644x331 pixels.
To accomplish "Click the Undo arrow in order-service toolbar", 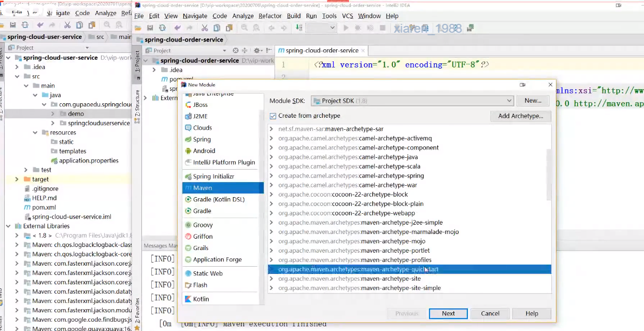I will [x=178, y=28].
